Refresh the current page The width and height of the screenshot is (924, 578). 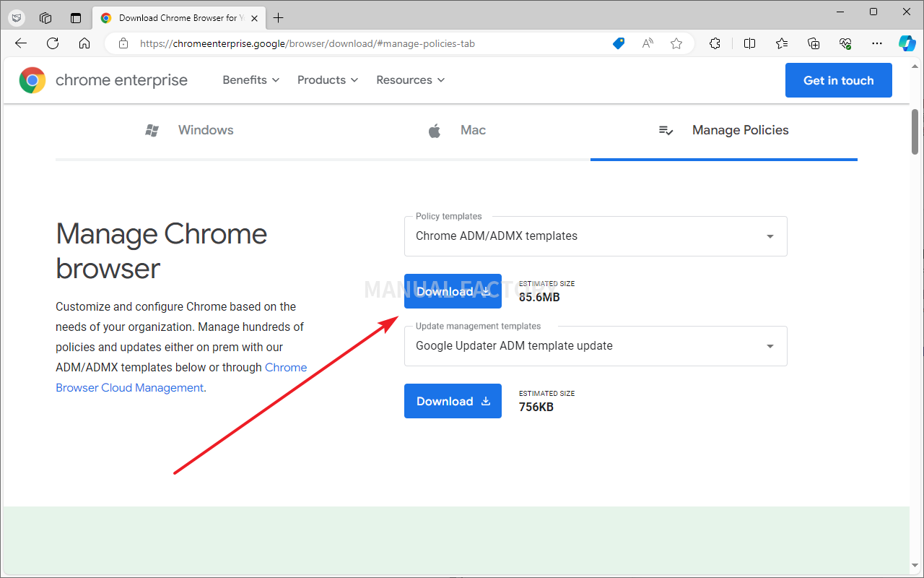tap(53, 43)
